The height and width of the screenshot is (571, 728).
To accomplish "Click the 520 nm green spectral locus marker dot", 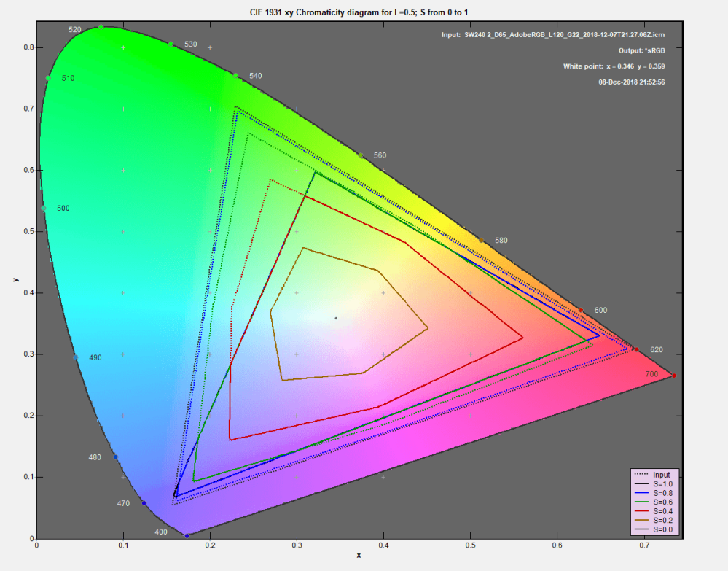I will (101, 27).
